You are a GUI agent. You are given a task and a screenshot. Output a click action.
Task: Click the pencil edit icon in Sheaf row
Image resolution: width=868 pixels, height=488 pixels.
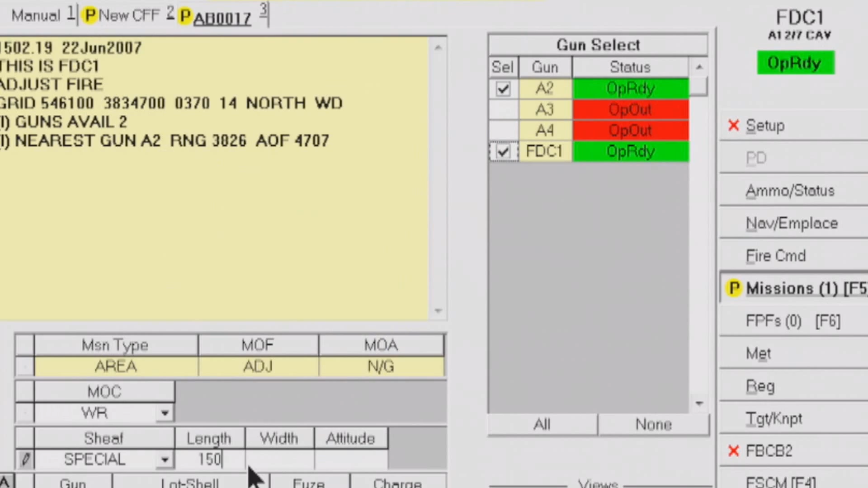25,460
